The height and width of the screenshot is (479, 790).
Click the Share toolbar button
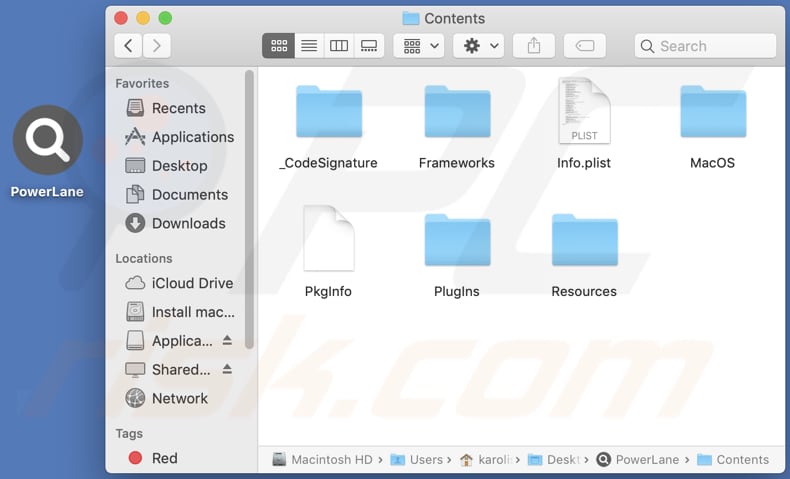pos(534,46)
